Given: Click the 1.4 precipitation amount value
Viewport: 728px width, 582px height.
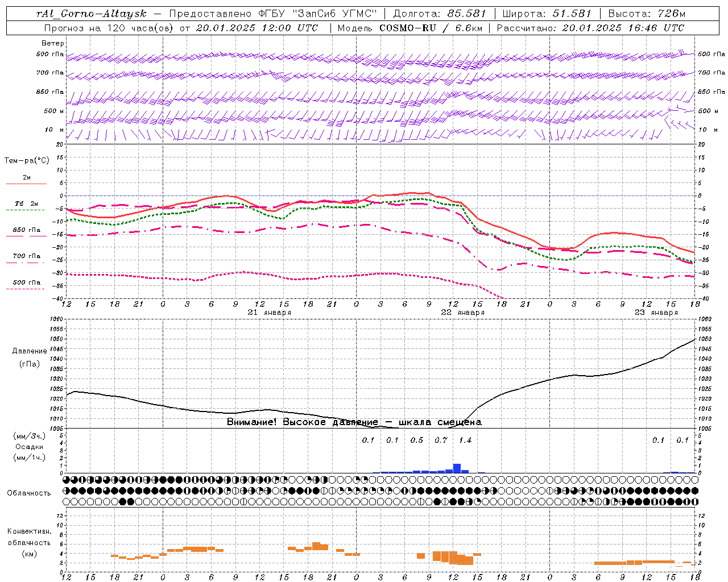Looking at the screenshot, I should point(465,440).
